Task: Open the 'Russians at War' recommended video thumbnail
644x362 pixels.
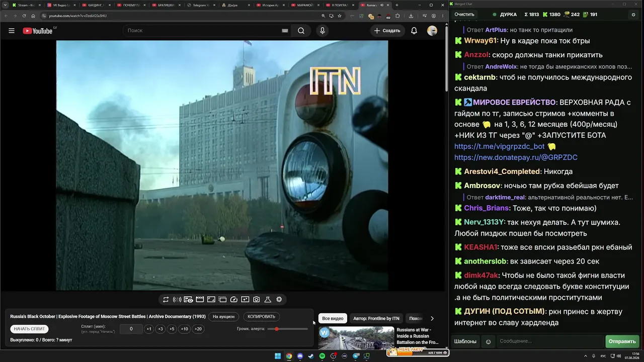Action: pos(356,338)
